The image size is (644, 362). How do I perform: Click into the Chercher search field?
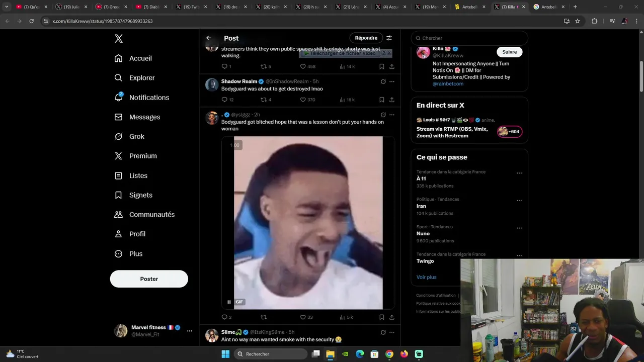[469, 38]
